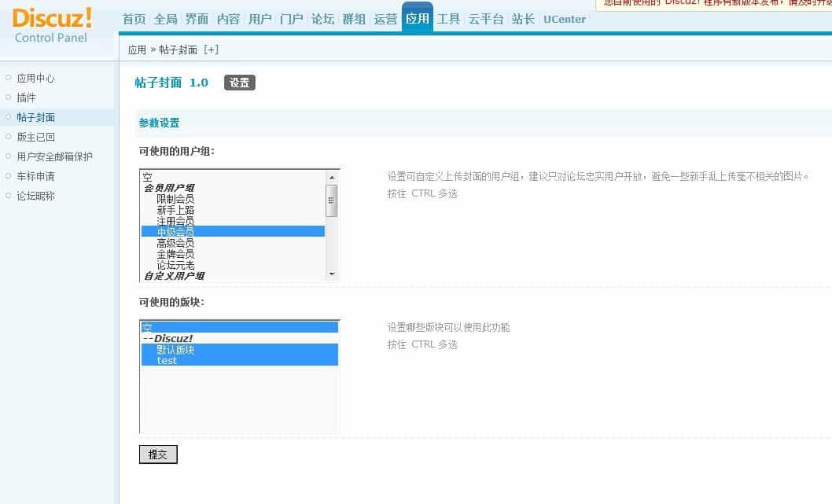Open the 论坛昵称 sidebar entry
Viewport: 832px width, 504px height.
35,195
